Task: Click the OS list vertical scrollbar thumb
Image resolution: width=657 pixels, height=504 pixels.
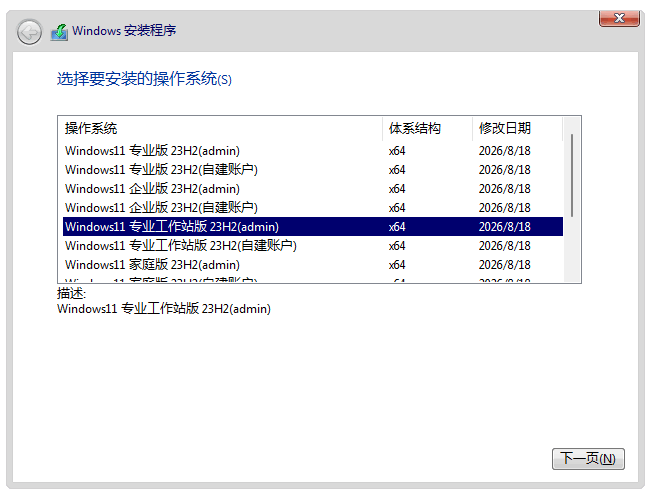Action: [x=572, y=175]
